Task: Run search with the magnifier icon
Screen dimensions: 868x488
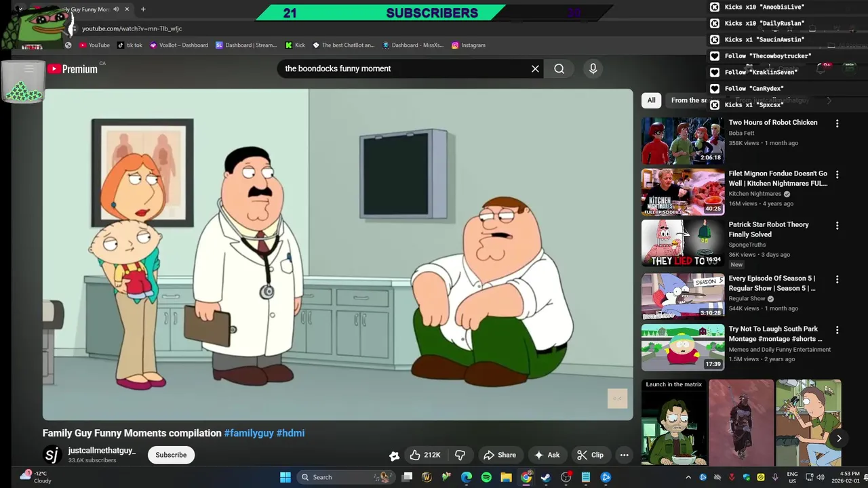Action: click(x=559, y=68)
